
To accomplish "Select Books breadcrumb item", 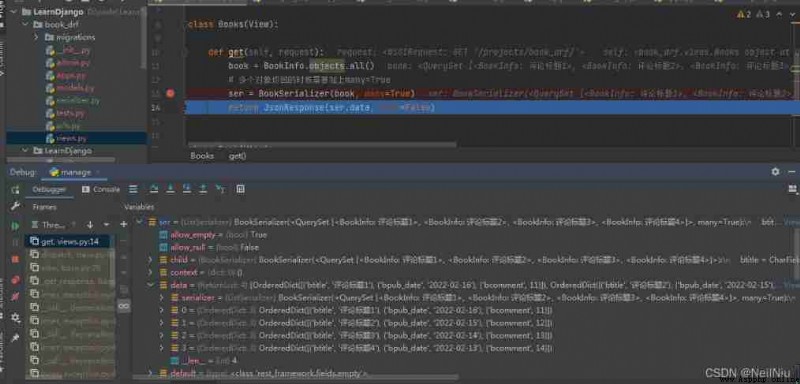I will tap(202, 156).
